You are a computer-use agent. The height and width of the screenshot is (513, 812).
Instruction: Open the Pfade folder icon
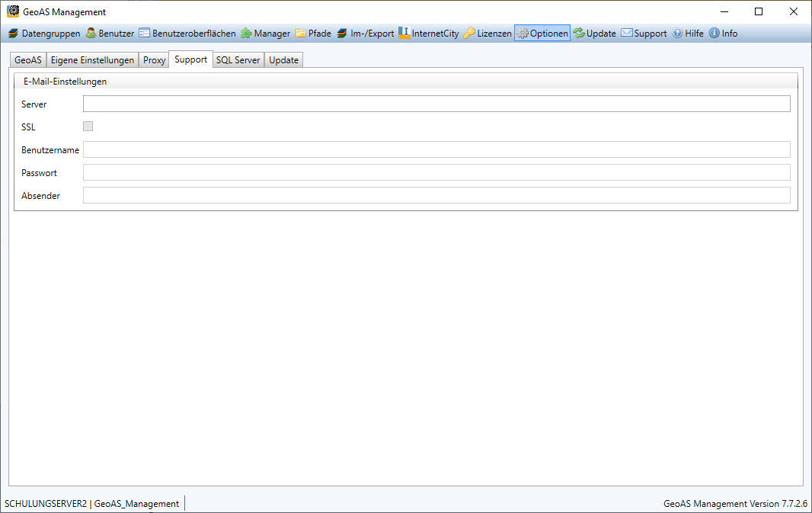301,34
